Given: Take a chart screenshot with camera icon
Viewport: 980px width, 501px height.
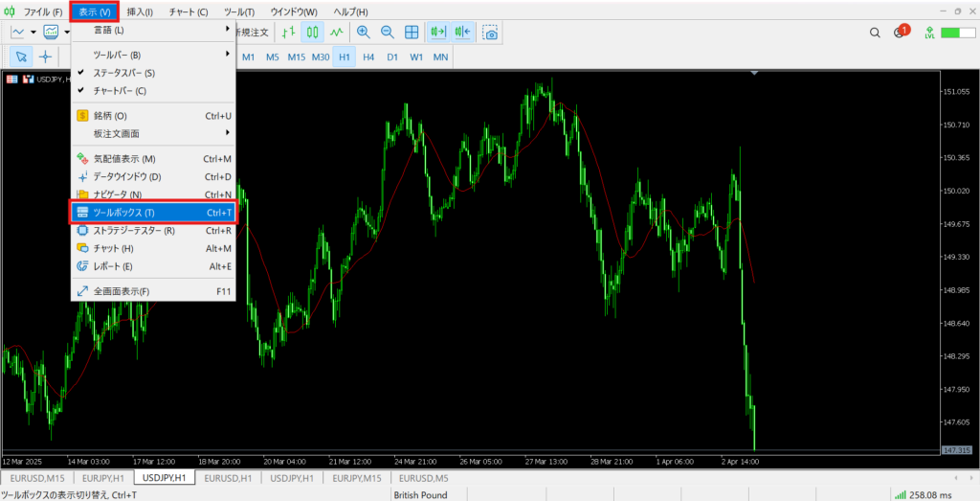Looking at the screenshot, I should (490, 33).
